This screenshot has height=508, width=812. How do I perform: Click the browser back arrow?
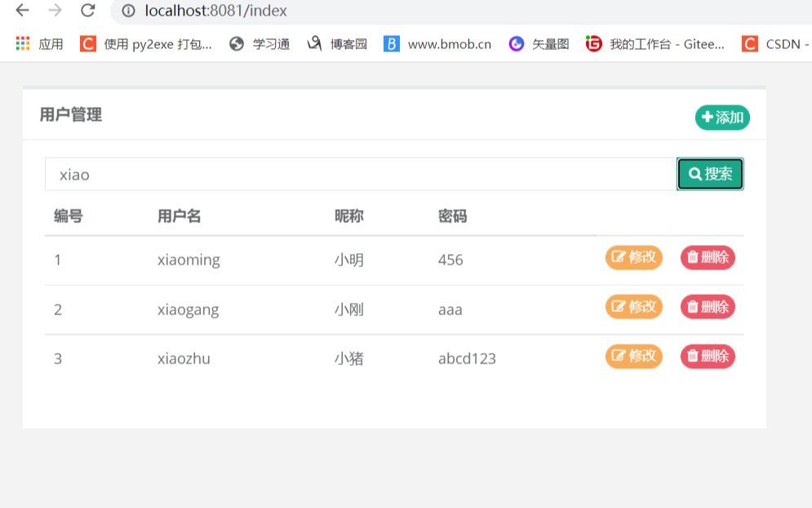[x=22, y=11]
